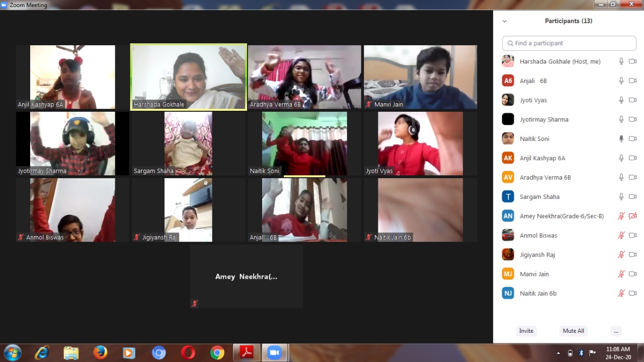Click camera icon for Harshada Gokhale (Host, me)
Image resolution: width=644 pixels, height=362 pixels.
tap(633, 61)
